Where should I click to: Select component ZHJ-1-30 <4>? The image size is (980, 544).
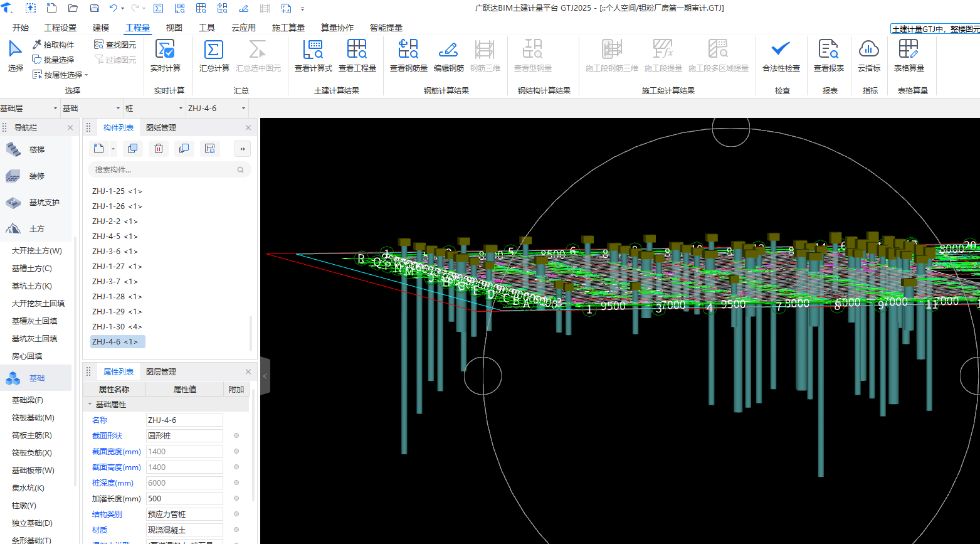[x=117, y=327]
